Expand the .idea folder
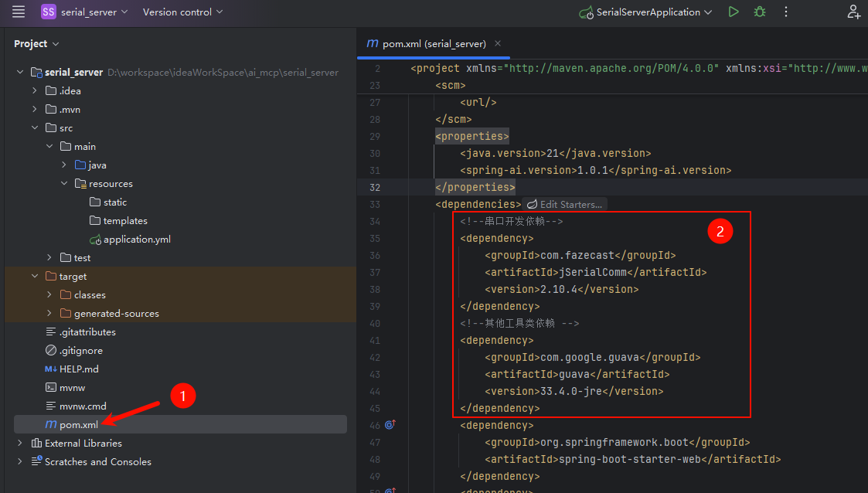This screenshot has width=868, height=493. (34, 90)
